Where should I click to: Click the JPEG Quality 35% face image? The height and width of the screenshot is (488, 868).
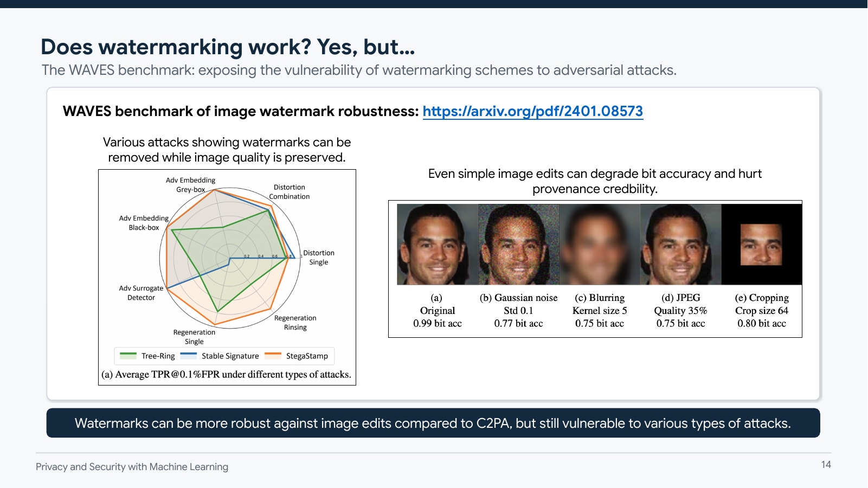click(680, 245)
